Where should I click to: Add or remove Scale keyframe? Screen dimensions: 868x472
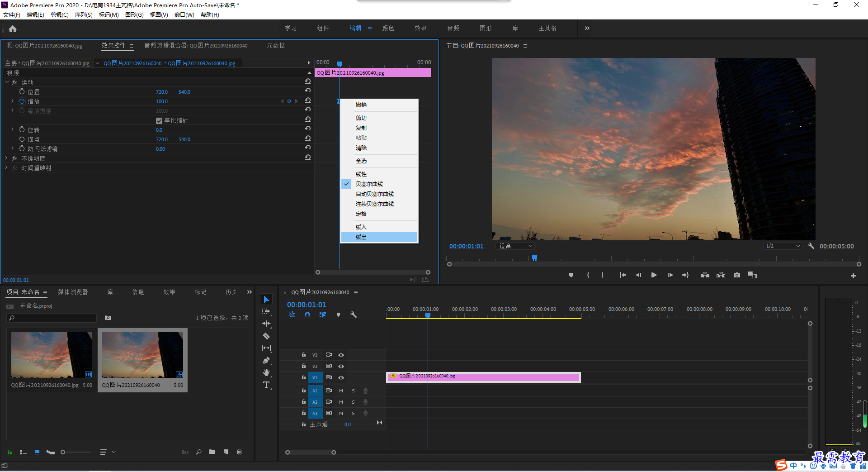click(289, 101)
